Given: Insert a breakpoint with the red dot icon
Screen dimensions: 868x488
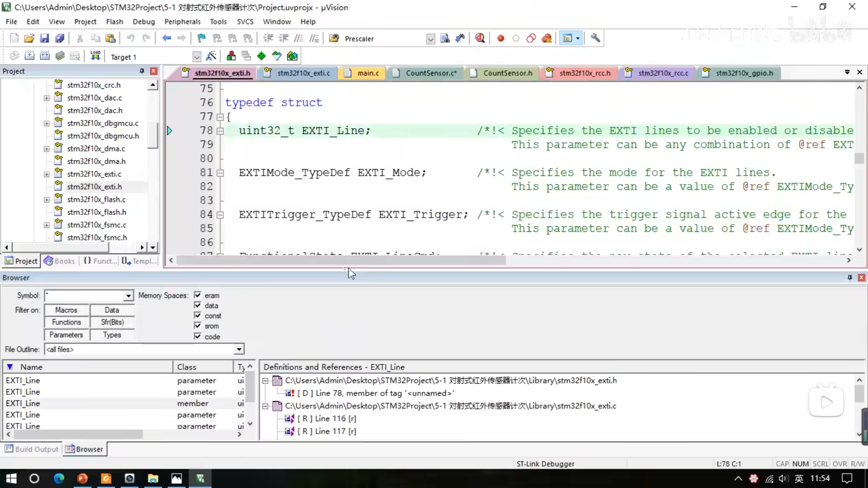Looking at the screenshot, I should (500, 38).
